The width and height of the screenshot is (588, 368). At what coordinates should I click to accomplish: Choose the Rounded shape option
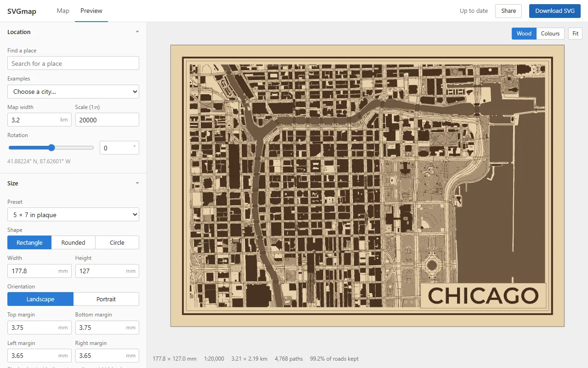(73, 242)
